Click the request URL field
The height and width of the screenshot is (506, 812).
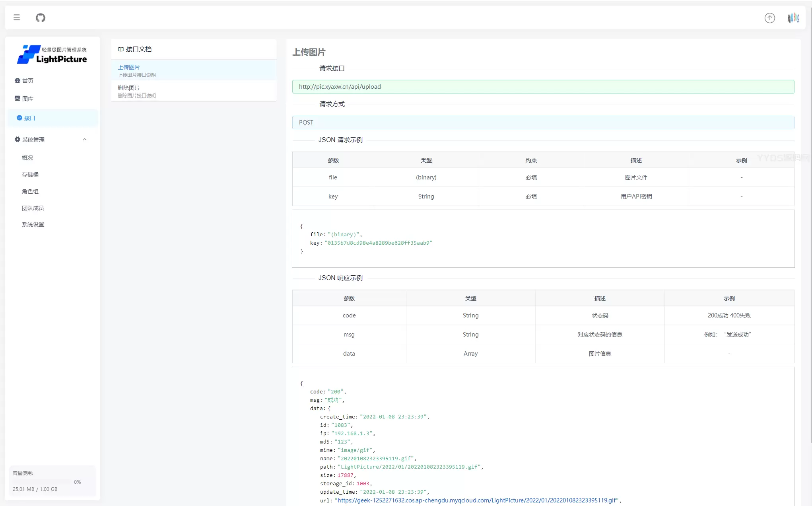pos(543,87)
